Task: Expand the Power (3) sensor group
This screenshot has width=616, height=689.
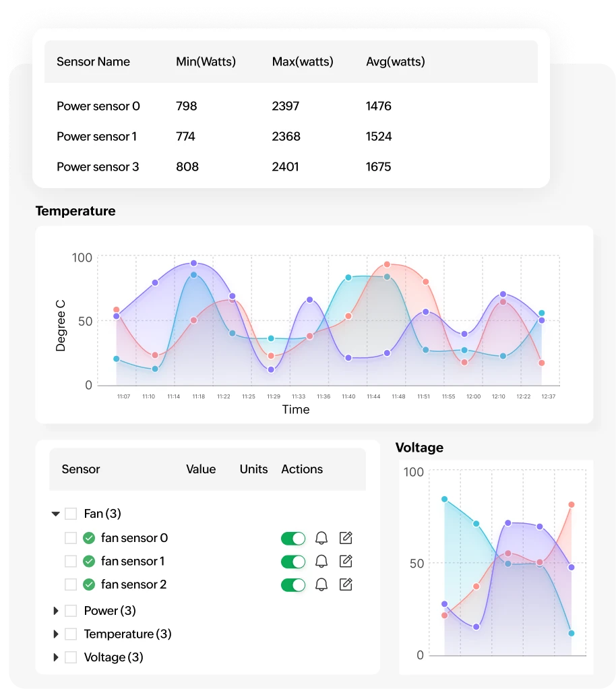Action: [57, 611]
